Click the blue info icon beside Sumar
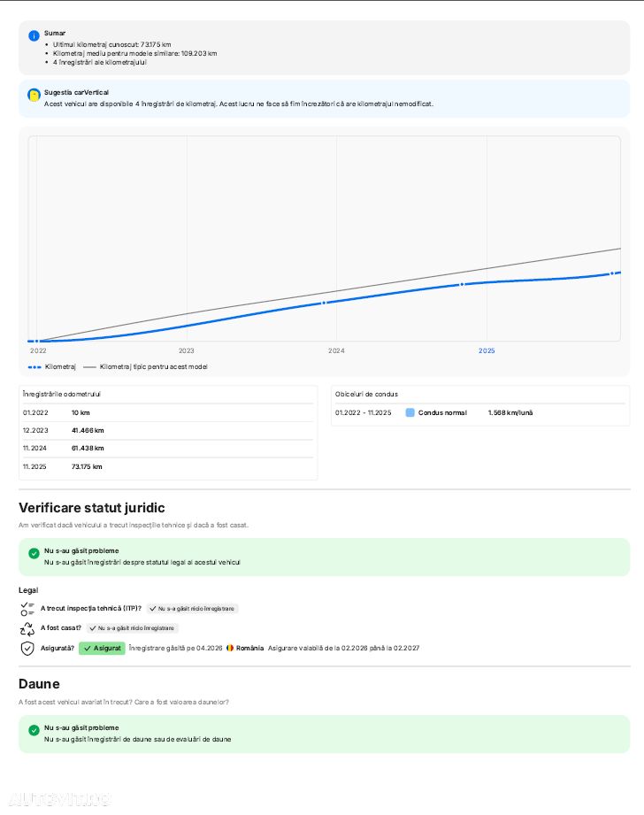Viewport: 644px width, 815px height. pos(34,35)
